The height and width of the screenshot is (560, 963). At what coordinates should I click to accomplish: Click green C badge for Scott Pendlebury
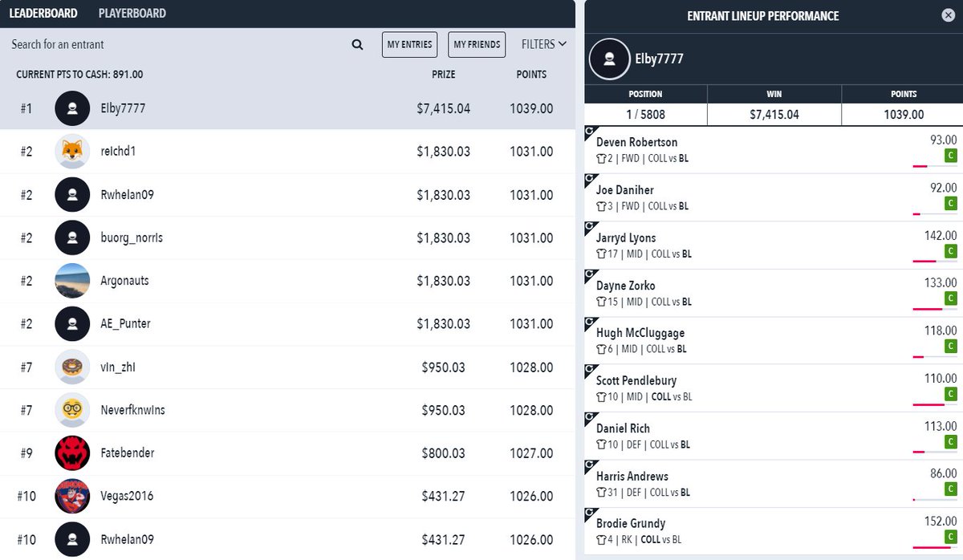(x=951, y=394)
